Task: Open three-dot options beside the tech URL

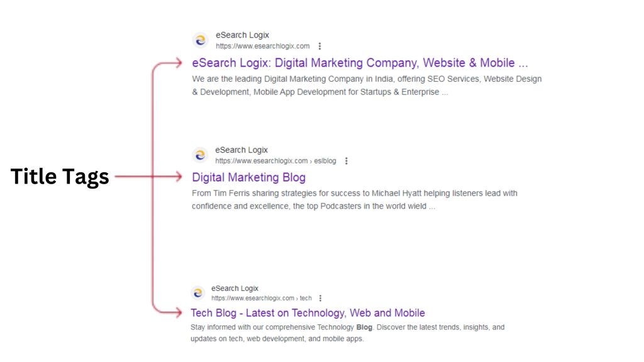Action: coord(321,298)
